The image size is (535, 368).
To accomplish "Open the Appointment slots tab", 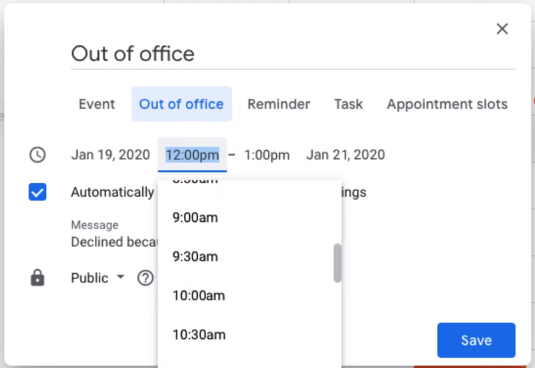I will pos(447,104).
